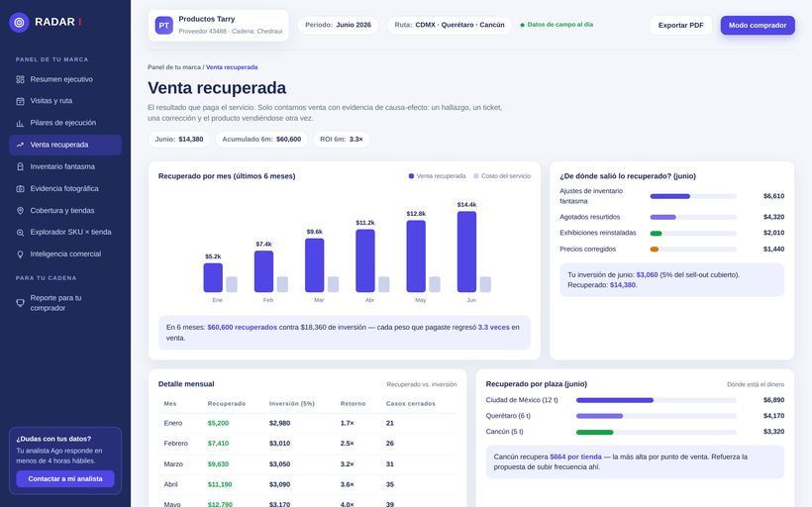Open Productos Tarry brand card
The width and height of the screenshot is (812, 507).
pyautogui.click(x=218, y=25)
